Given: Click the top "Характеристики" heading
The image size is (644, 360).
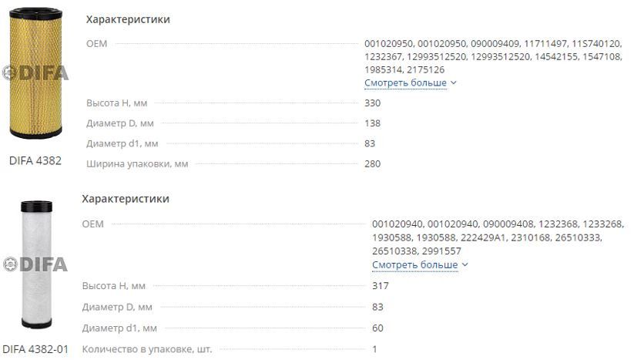Looking at the screenshot, I should coord(128,19).
